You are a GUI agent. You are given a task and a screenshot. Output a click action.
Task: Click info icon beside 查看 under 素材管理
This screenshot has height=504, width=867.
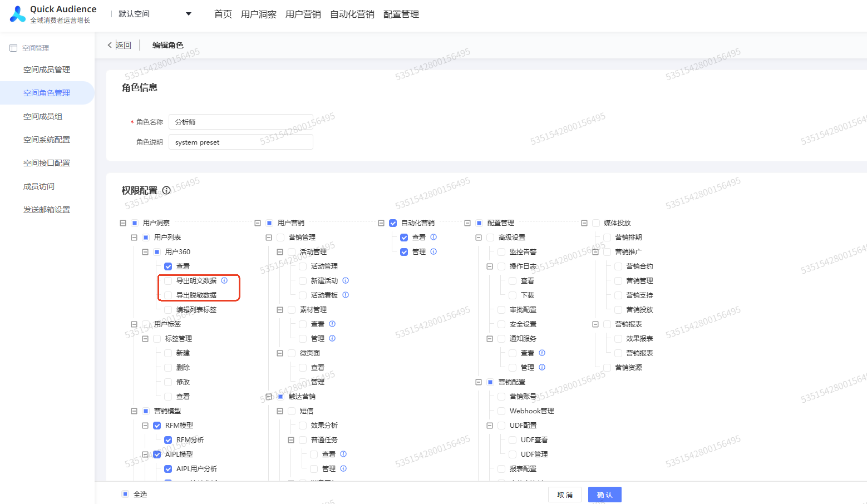click(332, 324)
